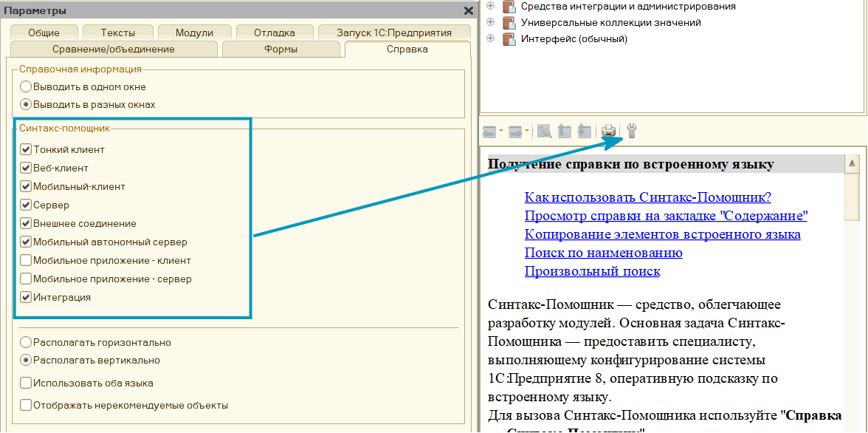The image size is (868, 433).
Task: Click the next topic down-arrow icon
Action: pos(584,132)
